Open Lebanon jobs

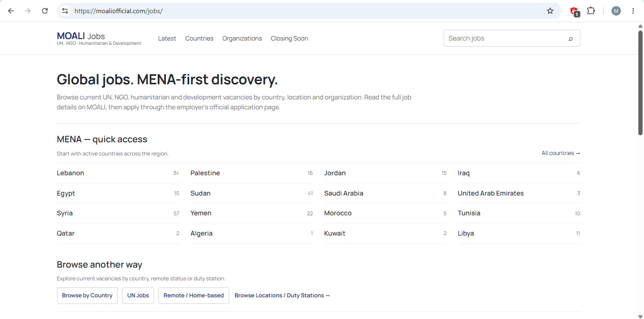pyautogui.click(x=118, y=173)
